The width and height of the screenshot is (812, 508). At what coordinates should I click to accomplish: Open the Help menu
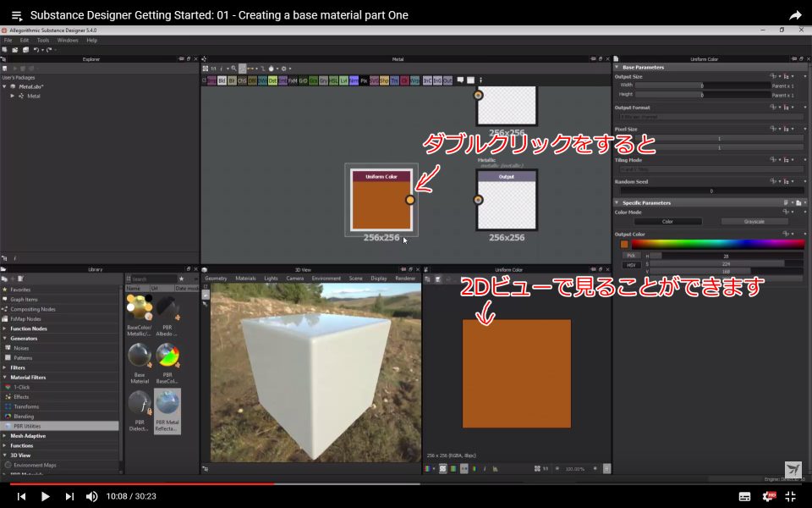pos(91,40)
